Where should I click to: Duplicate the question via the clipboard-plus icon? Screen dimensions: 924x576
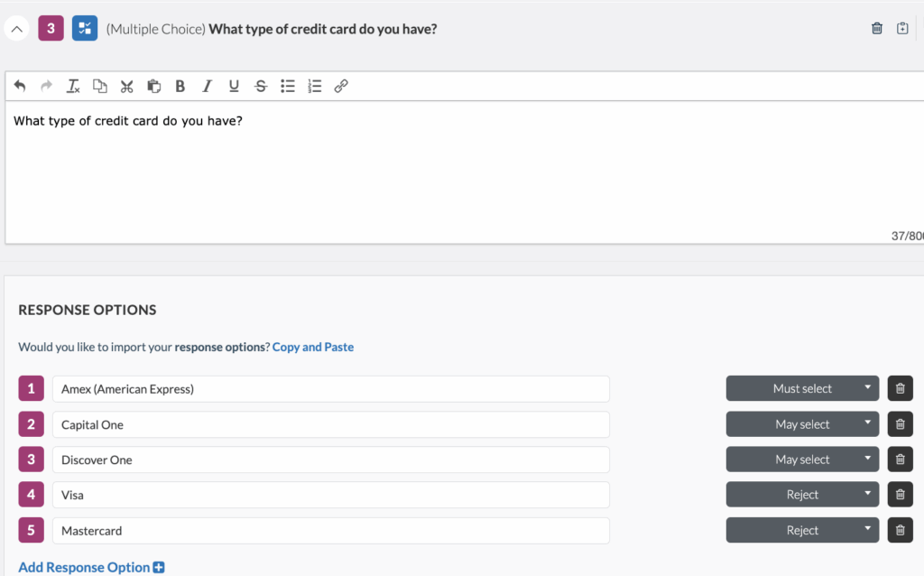[x=902, y=28]
